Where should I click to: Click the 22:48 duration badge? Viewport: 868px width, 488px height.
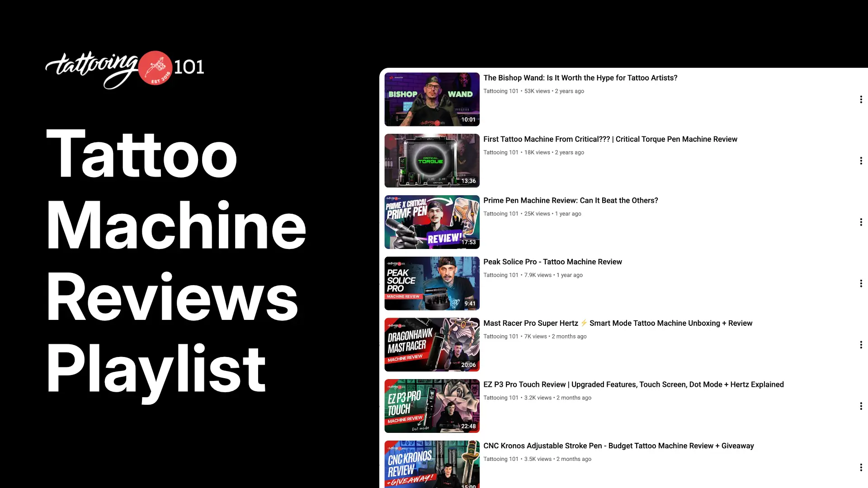pos(468,426)
